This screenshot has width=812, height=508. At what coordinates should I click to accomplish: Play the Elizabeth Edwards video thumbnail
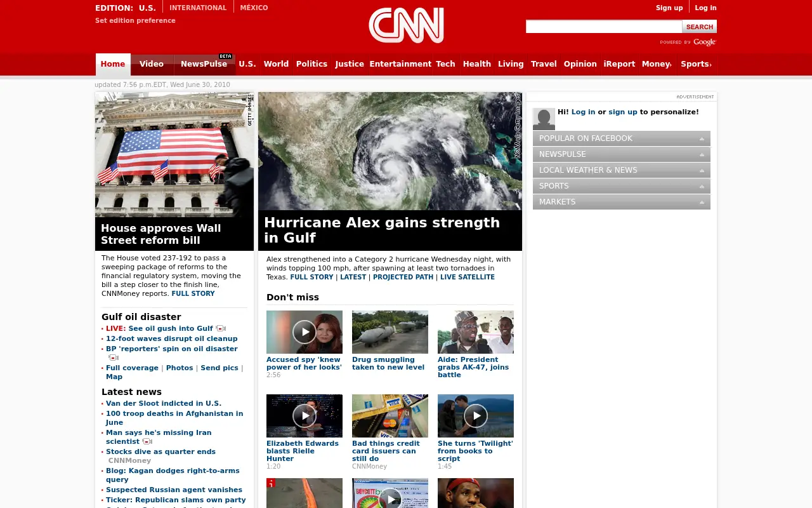tap(304, 416)
